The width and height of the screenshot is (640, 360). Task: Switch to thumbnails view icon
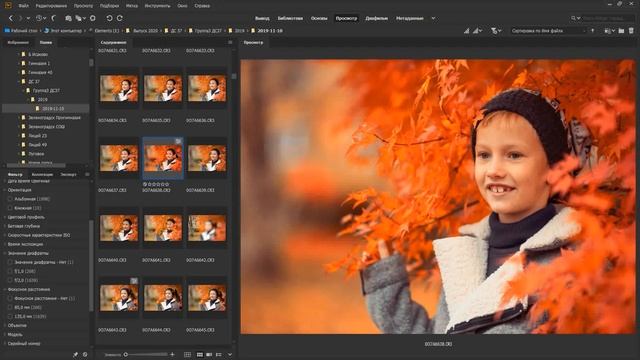tap(200, 354)
